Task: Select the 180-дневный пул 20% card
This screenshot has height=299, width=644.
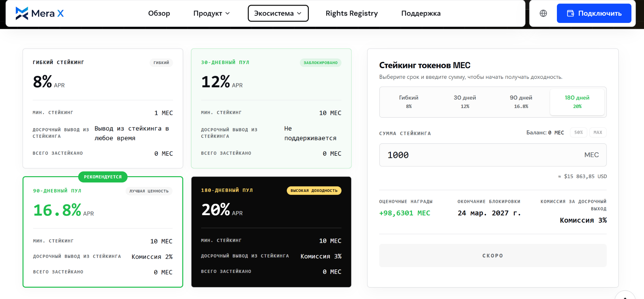Action: tap(271, 232)
